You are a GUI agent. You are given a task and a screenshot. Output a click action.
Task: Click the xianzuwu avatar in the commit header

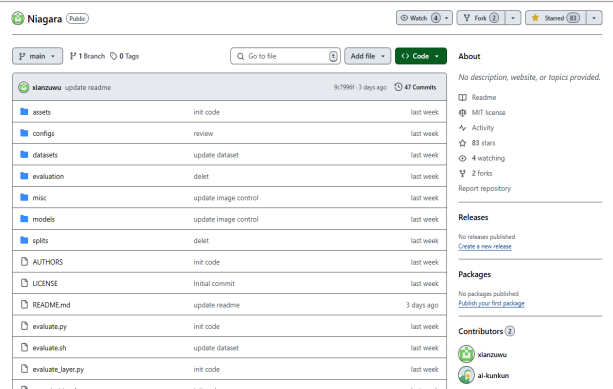pyautogui.click(x=23, y=87)
